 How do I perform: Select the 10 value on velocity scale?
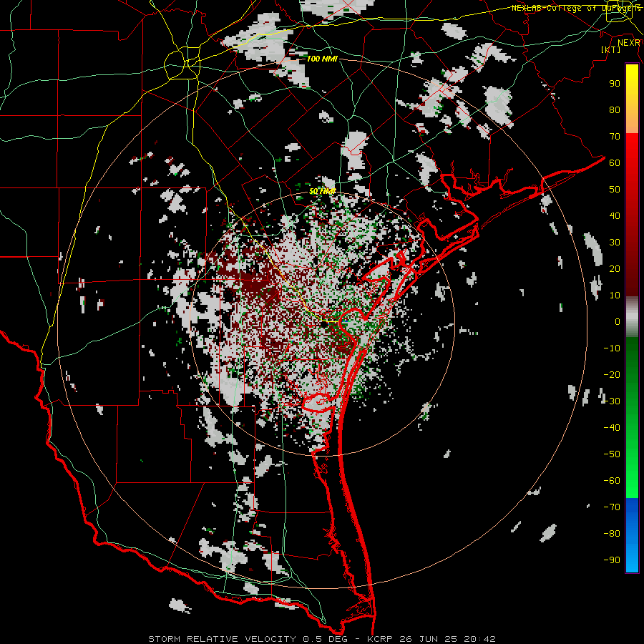615,296
